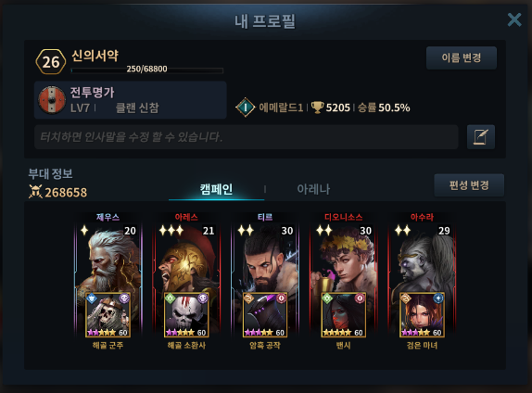Click the experience progress bar 250/68800
532x393 pixels.
coord(147,70)
